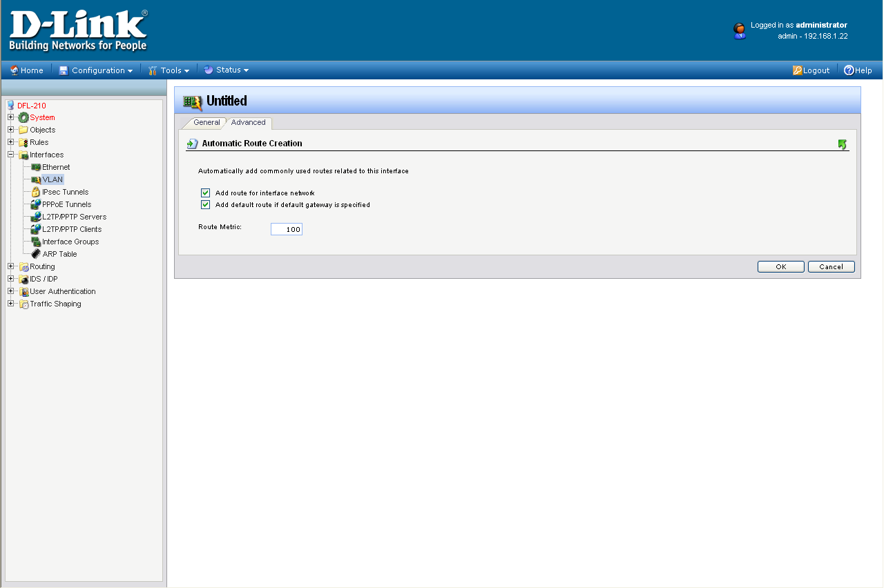This screenshot has height=588, width=884.
Task: Click the D-Link logo
Action: click(x=78, y=31)
